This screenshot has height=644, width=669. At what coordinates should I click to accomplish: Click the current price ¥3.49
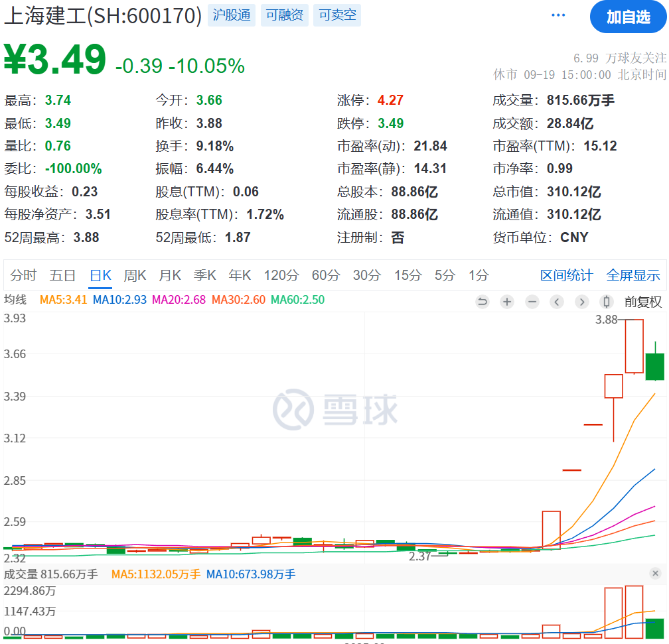(54, 59)
